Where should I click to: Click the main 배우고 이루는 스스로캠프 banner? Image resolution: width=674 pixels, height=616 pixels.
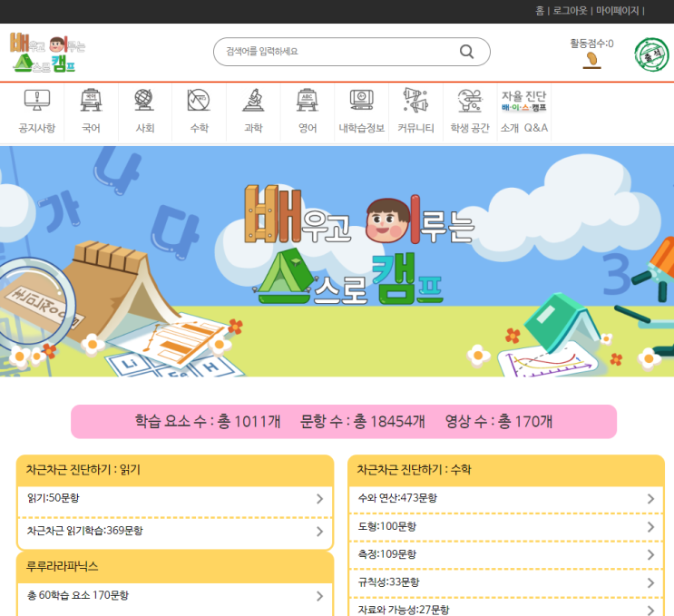click(337, 261)
